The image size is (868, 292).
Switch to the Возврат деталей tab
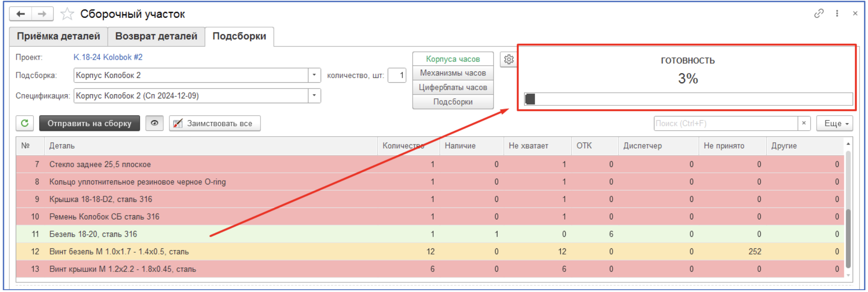tap(156, 36)
